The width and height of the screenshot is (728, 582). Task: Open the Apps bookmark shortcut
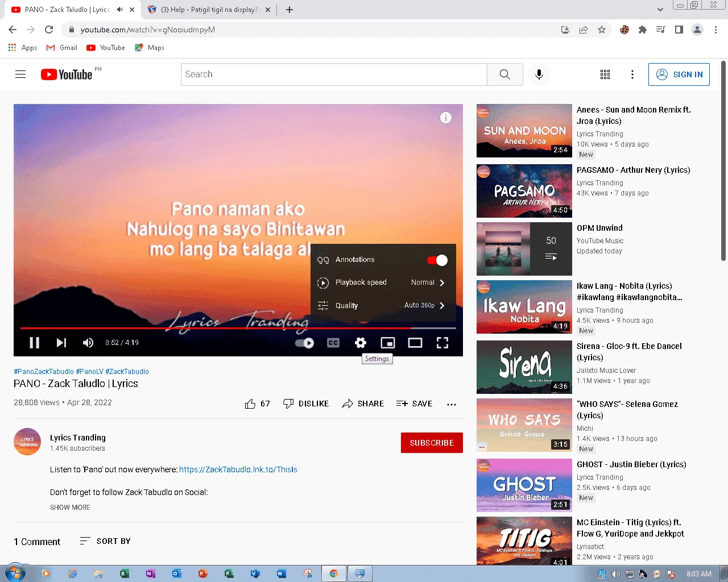[23, 48]
